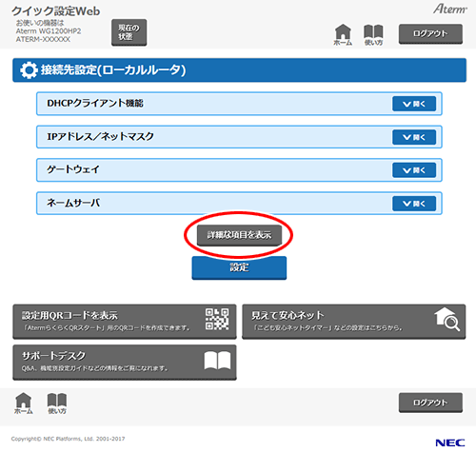The image size is (476, 452).
Task: Click 詳細な項目を表示 button
Action: pos(239,235)
